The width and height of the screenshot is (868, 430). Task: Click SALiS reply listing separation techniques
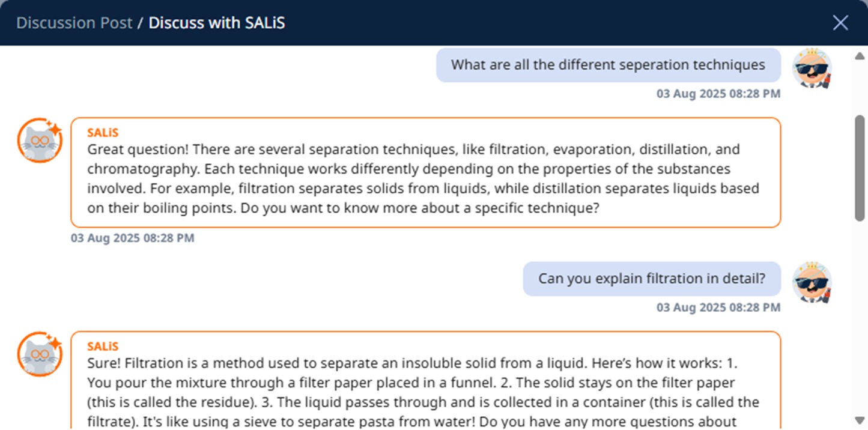(x=425, y=178)
